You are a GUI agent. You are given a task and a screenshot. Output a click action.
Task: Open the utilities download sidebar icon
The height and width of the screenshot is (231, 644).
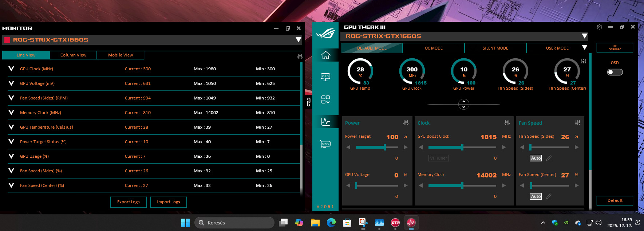point(325,99)
